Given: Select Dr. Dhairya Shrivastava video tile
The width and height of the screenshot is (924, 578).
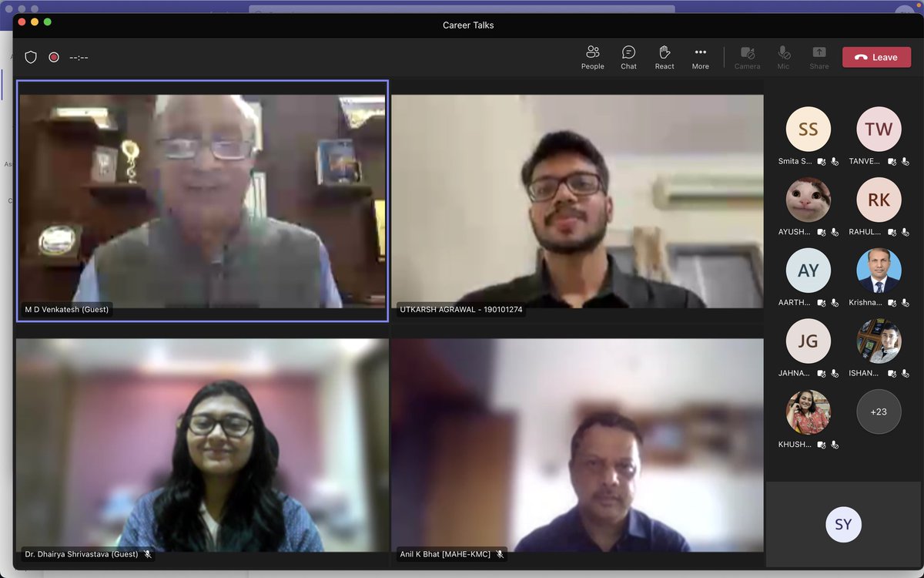Looking at the screenshot, I should coord(203,445).
